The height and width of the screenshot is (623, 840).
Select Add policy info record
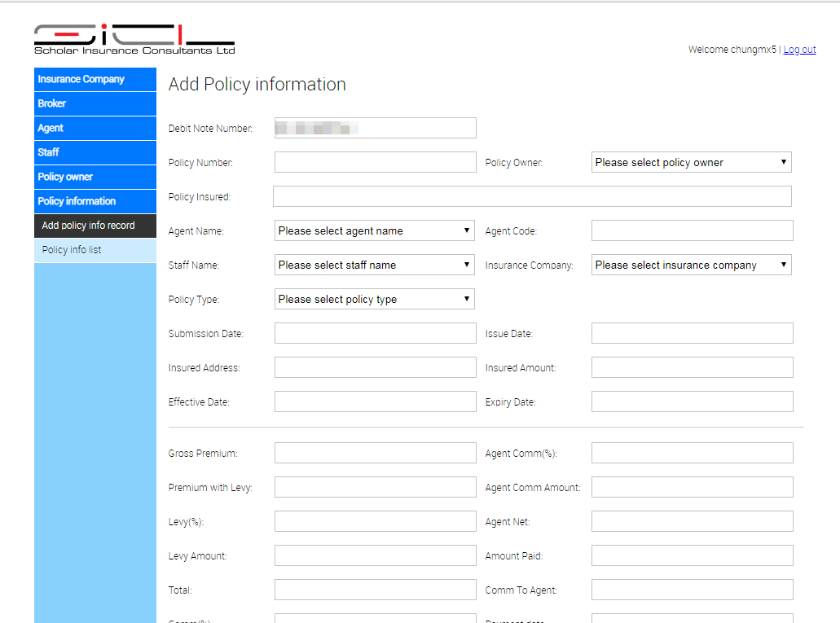click(95, 226)
